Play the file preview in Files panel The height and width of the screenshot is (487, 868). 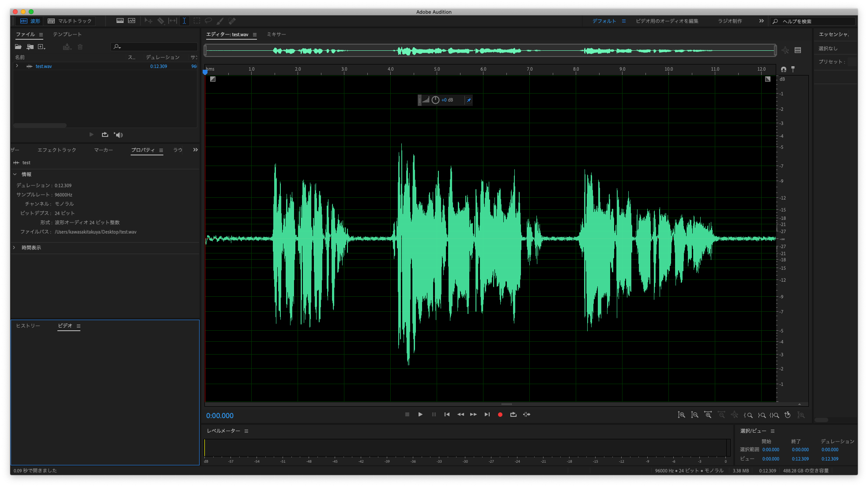point(91,135)
